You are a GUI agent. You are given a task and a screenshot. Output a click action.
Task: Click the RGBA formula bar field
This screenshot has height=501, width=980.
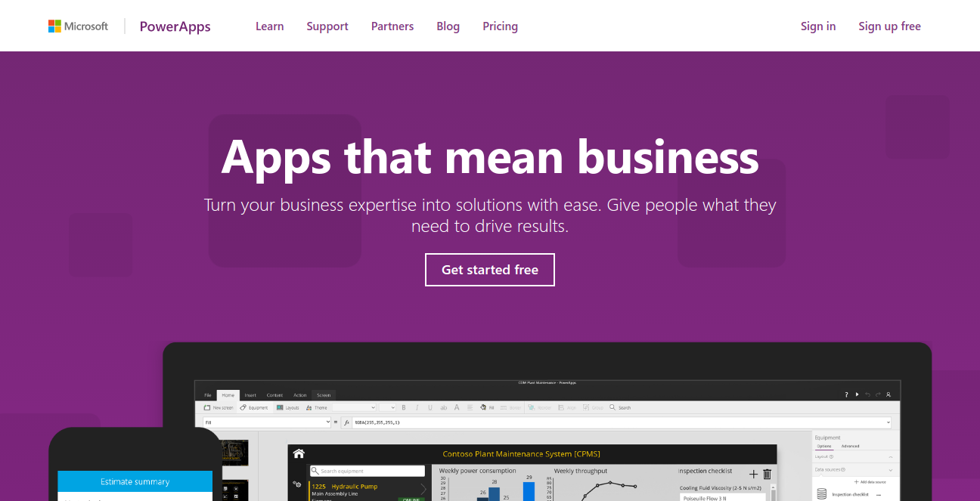click(622, 422)
